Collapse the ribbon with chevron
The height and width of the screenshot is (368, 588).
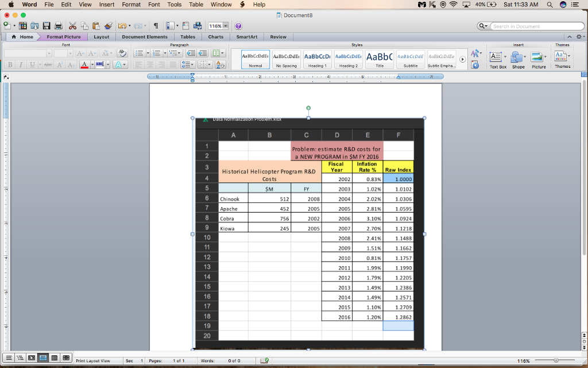tap(570, 37)
